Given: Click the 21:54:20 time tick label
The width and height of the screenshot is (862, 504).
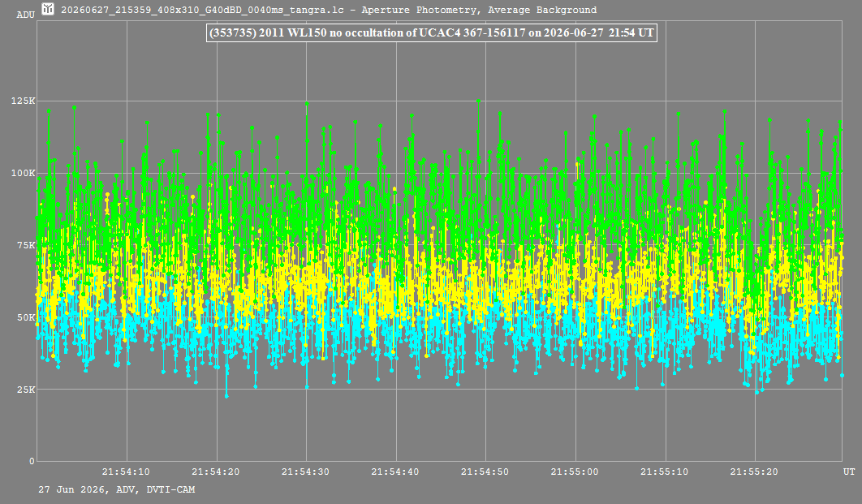Looking at the screenshot, I should 216,472.
